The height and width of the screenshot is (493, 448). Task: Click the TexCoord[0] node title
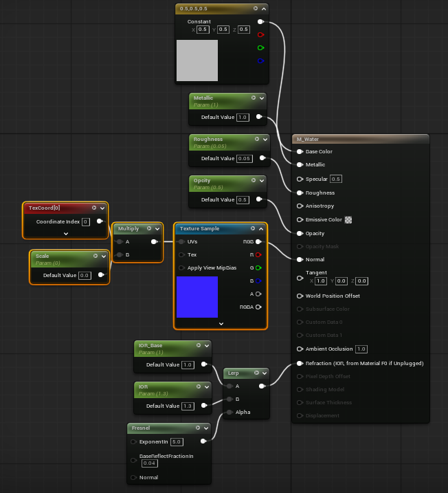(44, 208)
